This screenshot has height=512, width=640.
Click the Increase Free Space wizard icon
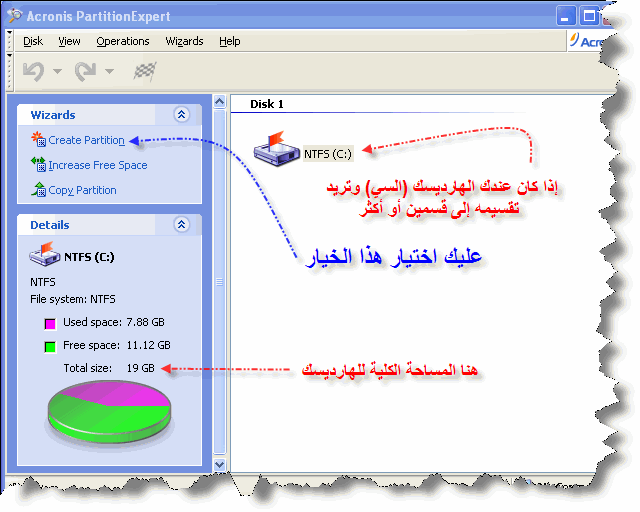(x=38, y=164)
